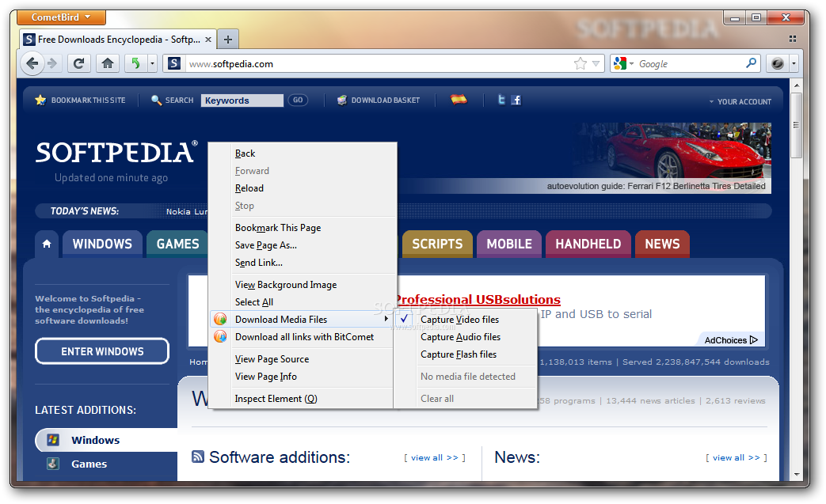Go back with the Back arrow button
The height and width of the screenshot is (504, 826).
pyautogui.click(x=32, y=63)
